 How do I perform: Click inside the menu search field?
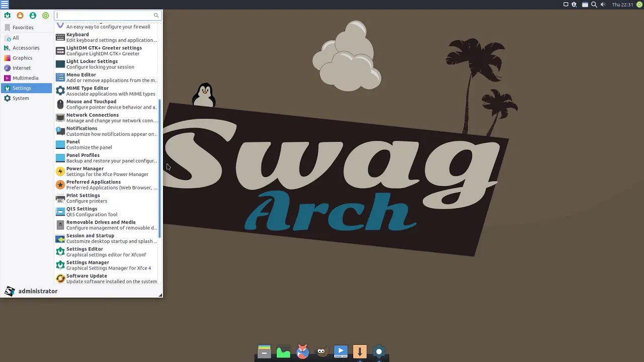coord(107,16)
